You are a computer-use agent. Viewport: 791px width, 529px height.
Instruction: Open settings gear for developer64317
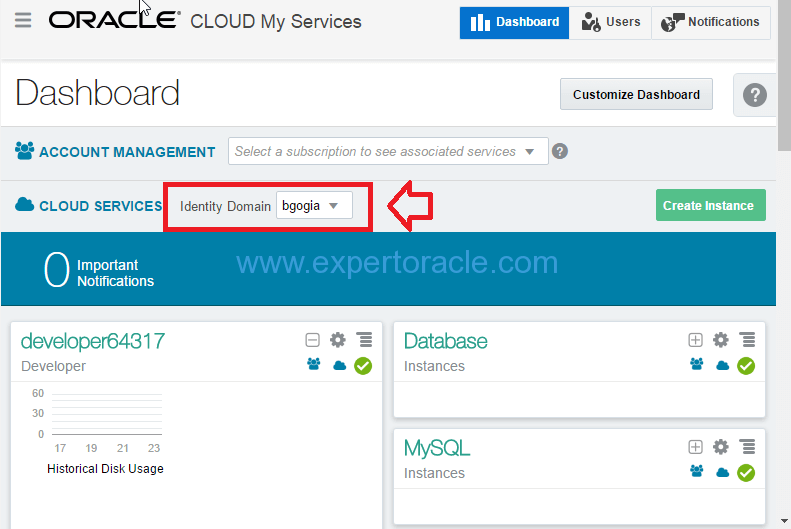click(x=338, y=340)
